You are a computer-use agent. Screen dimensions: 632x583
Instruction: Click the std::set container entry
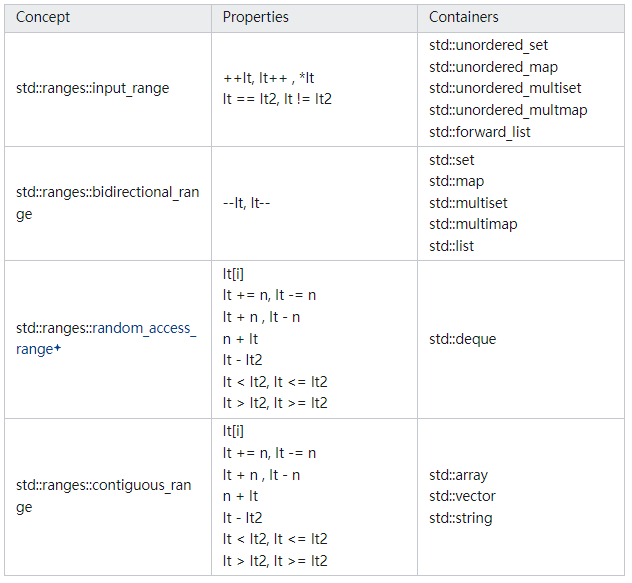[452, 160]
